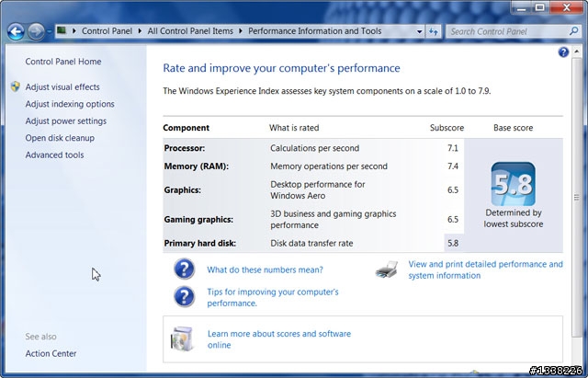Click Determined by lowest subscore text
Image resolution: width=588 pixels, height=378 pixels.
514,218
